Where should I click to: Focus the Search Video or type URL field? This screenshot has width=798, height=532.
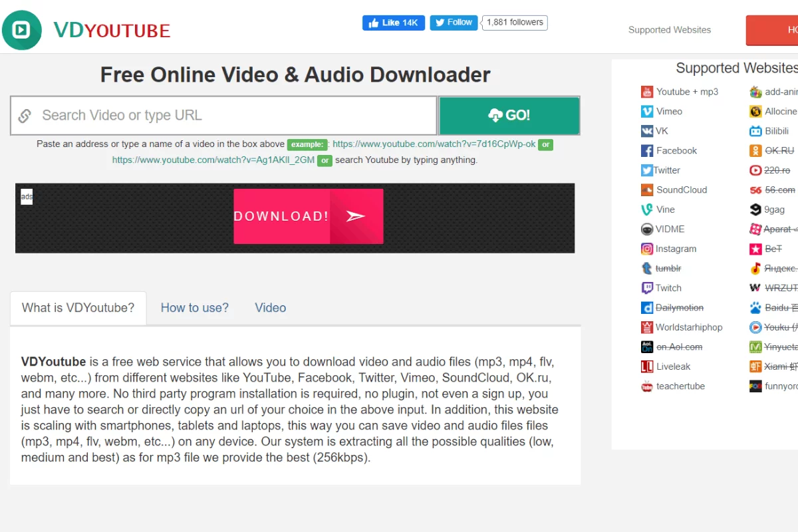tap(224, 116)
